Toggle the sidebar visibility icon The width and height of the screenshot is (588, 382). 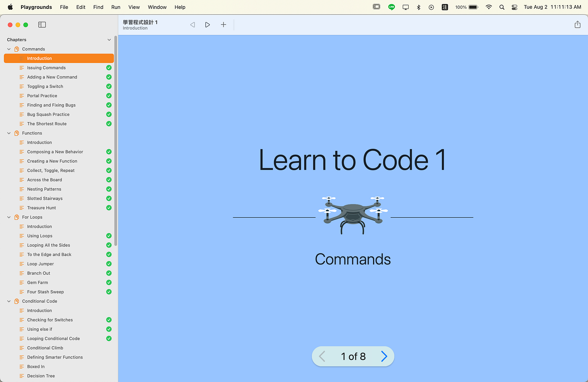(x=42, y=24)
